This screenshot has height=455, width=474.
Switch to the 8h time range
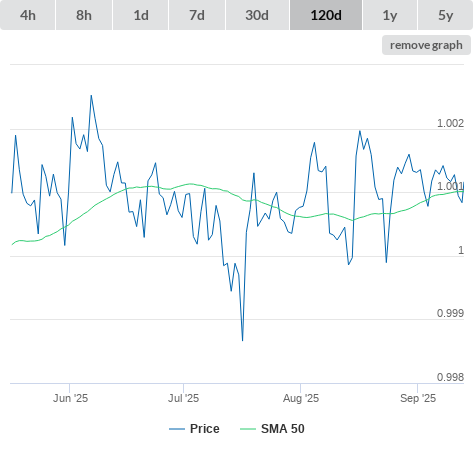(x=84, y=15)
